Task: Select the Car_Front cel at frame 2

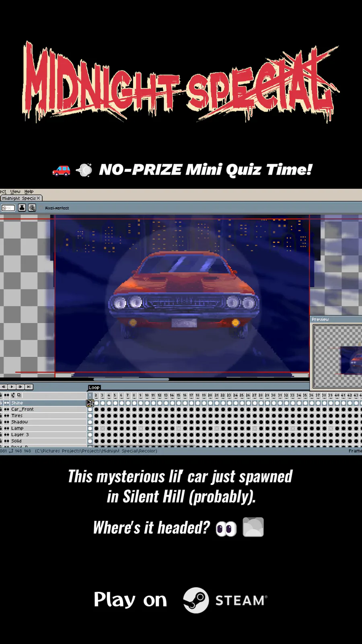Action: click(x=96, y=409)
